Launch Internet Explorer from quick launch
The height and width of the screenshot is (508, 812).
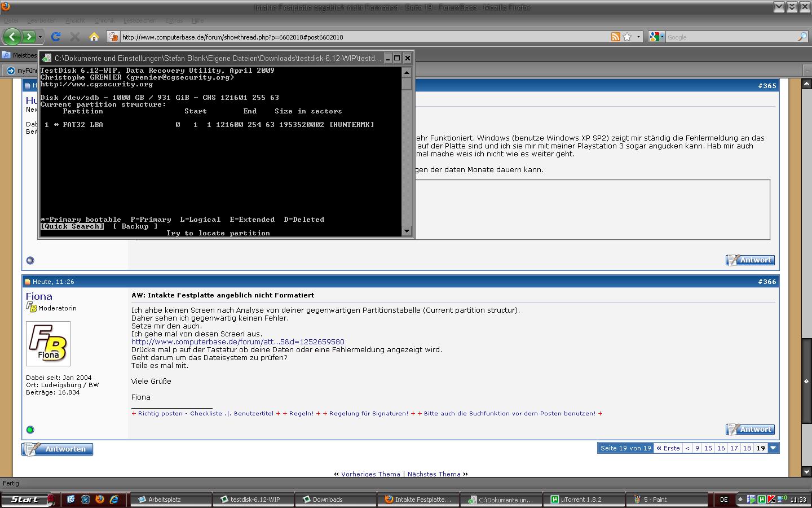click(x=114, y=499)
